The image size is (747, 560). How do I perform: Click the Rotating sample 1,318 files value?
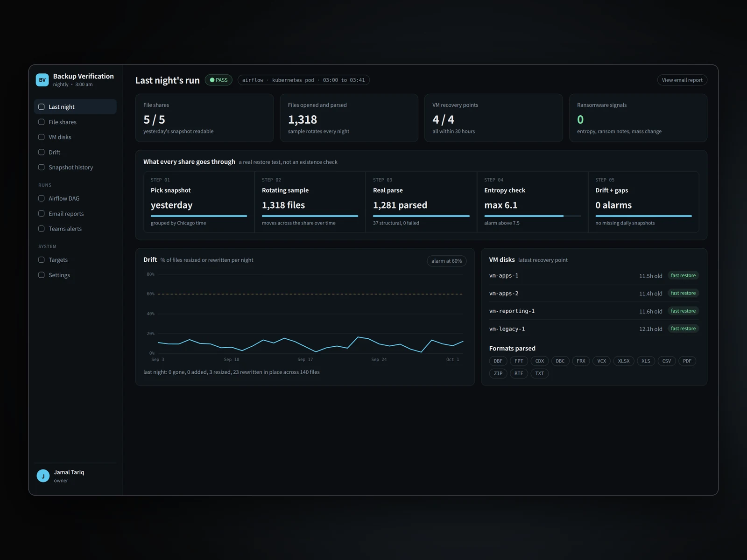pos(283,205)
